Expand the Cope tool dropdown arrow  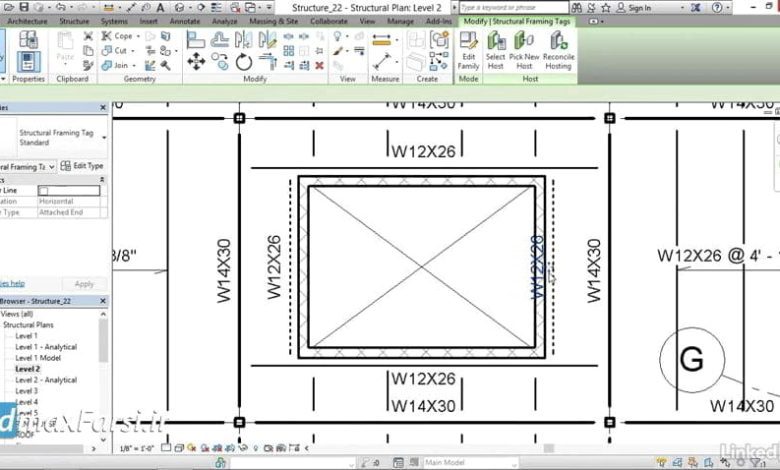[138, 36]
